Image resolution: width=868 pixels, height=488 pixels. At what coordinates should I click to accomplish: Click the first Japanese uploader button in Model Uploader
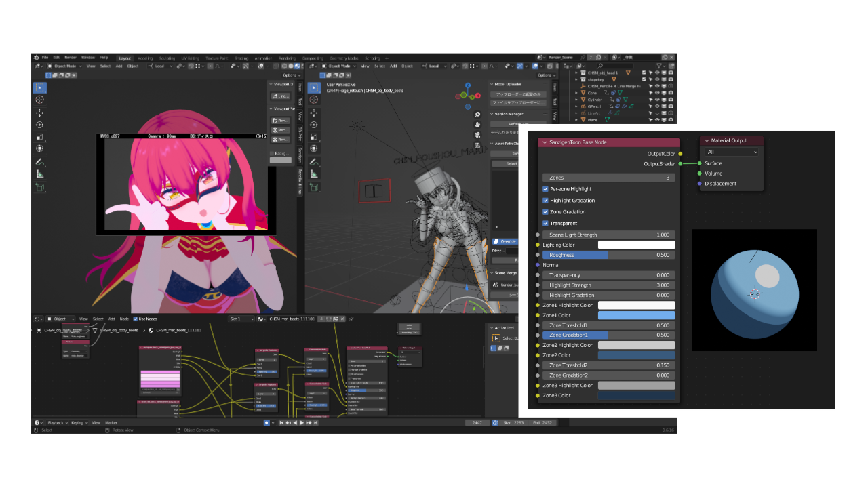coord(518,94)
